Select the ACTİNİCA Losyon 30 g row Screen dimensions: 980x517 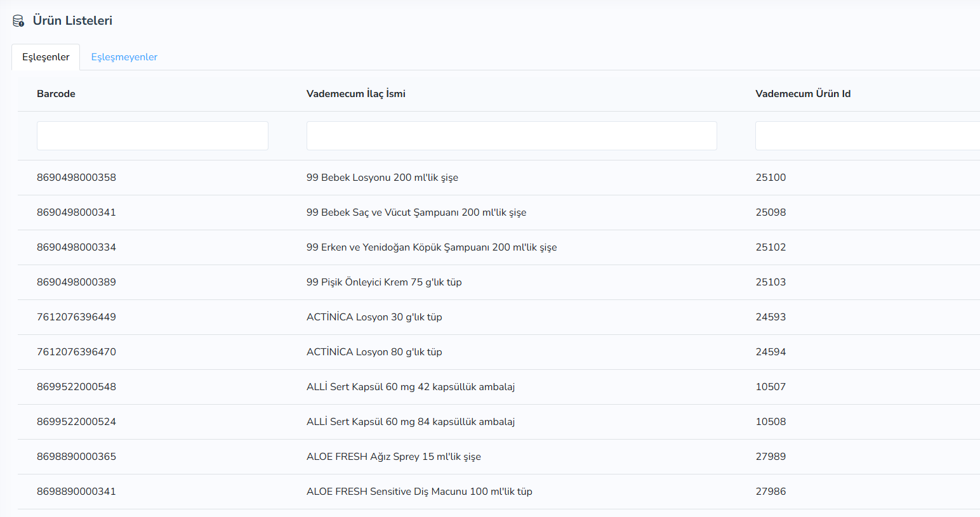[x=499, y=317]
